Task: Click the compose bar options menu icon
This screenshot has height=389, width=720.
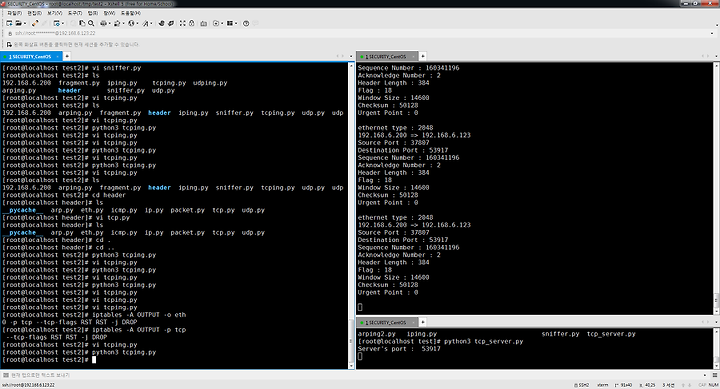Action: 714,375
